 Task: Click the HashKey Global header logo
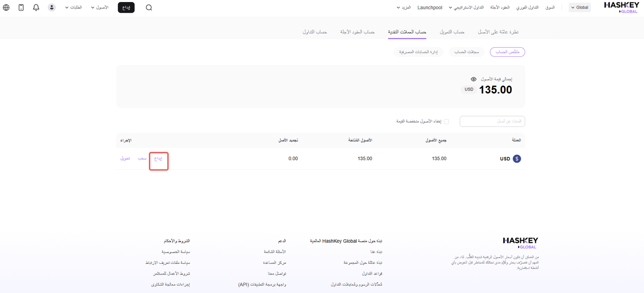pos(621,7)
